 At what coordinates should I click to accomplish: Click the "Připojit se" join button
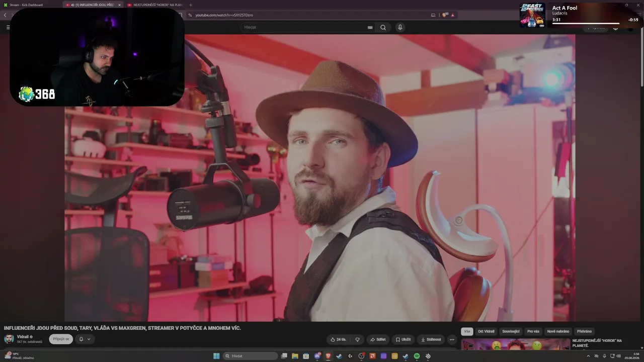tap(61, 339)
